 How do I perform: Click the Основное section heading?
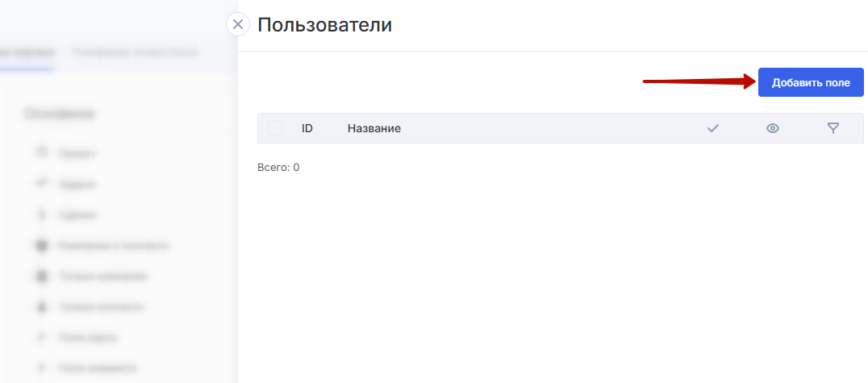(x=59, y=114)
